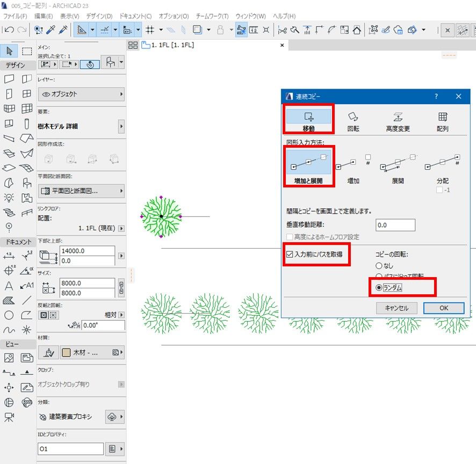Select the パスに沿って回転 radio button
Screen dimensions: 476x464
click(379, 275)
